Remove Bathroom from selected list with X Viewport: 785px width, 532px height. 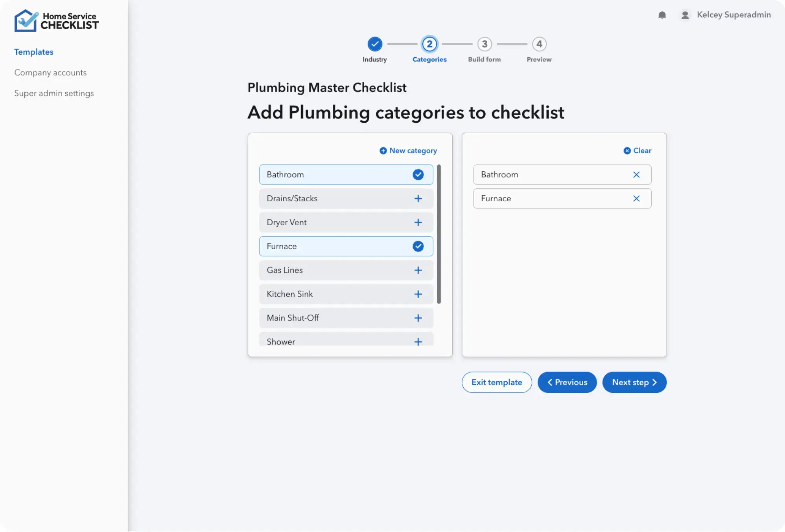[x=636, y=175]
